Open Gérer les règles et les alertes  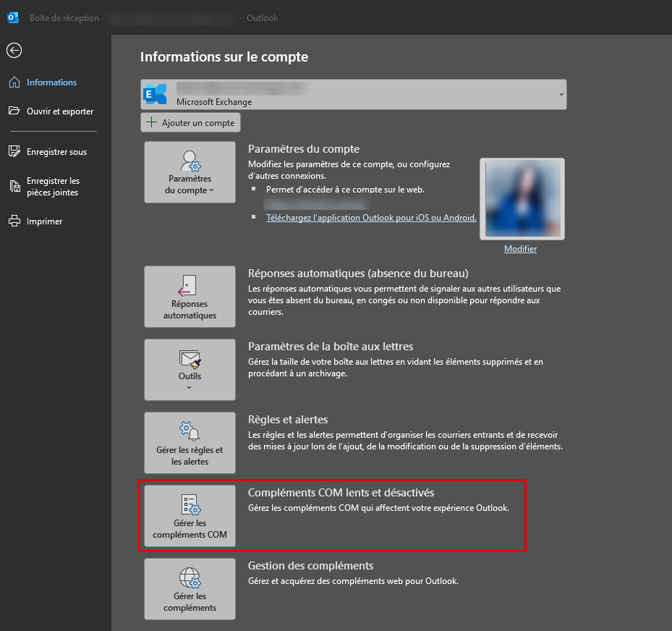190,443
